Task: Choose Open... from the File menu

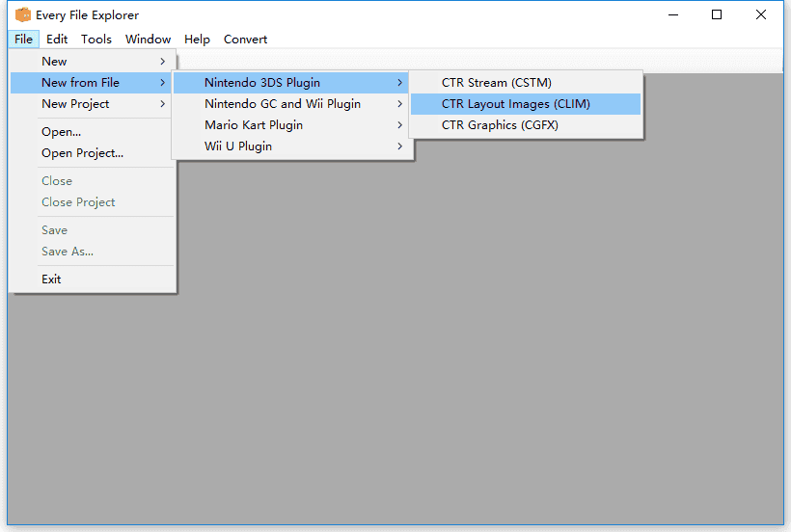Action: (x=93, y=132)
